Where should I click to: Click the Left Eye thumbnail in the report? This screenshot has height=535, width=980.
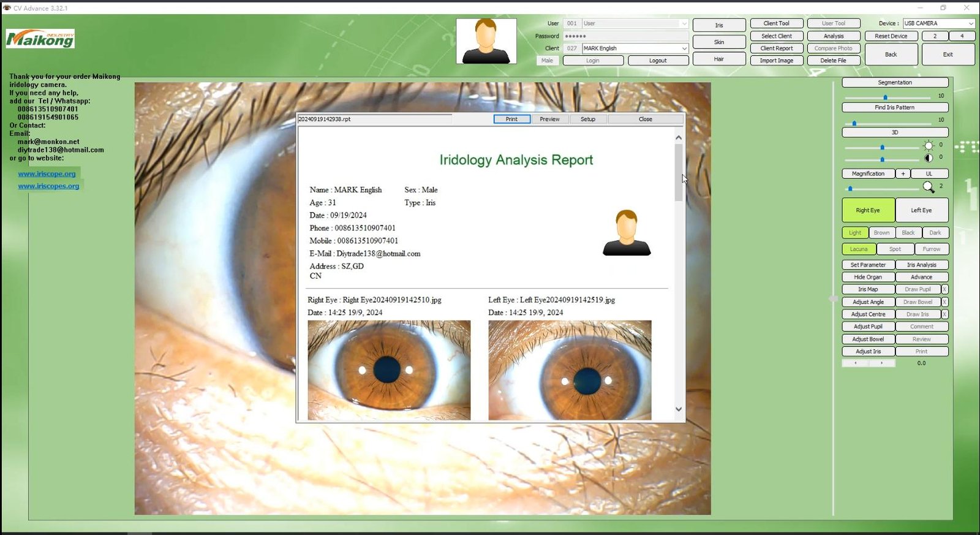[x=570, y=370]
